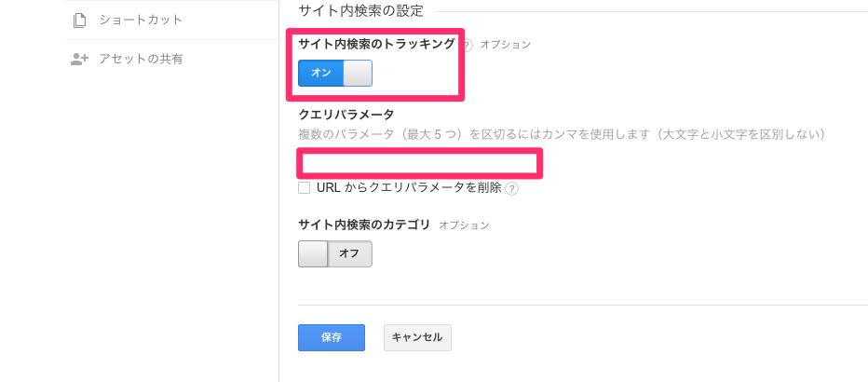Focus the クエリパラメータ text input field
The image size is (868, 382).
[419, 164]
